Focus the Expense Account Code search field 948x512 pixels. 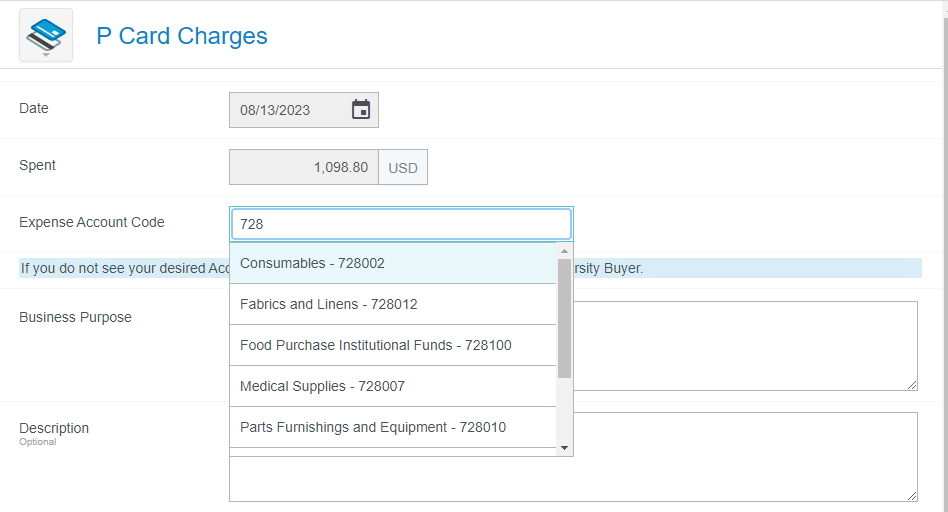click(x=401, y=224)
